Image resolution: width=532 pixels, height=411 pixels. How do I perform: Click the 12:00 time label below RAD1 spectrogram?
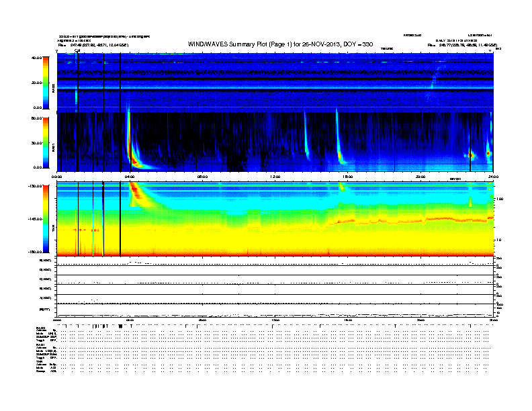[x=275, y=177]
